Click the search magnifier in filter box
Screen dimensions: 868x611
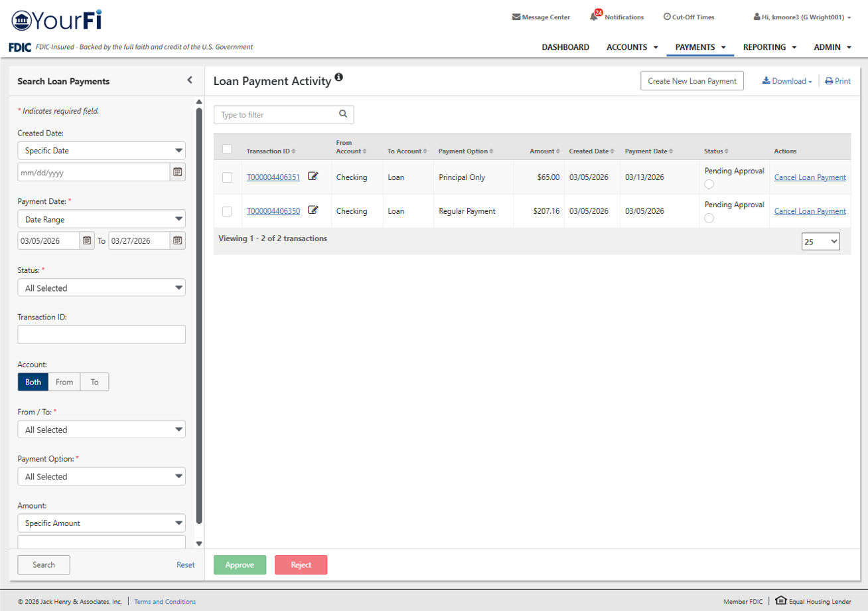click(x=343, y=114)
